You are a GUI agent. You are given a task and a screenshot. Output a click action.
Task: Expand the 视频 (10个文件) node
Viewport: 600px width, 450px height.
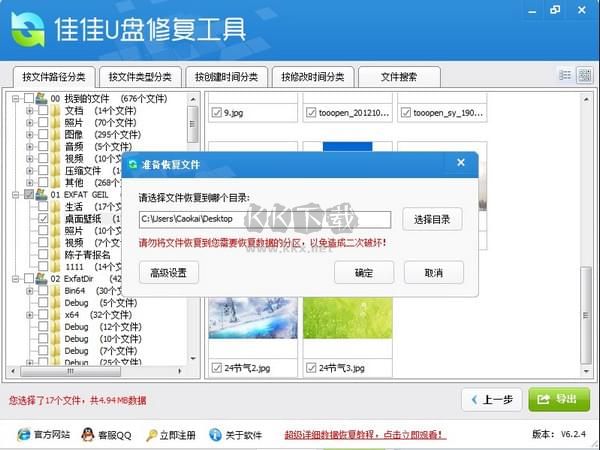pos(29,159)
